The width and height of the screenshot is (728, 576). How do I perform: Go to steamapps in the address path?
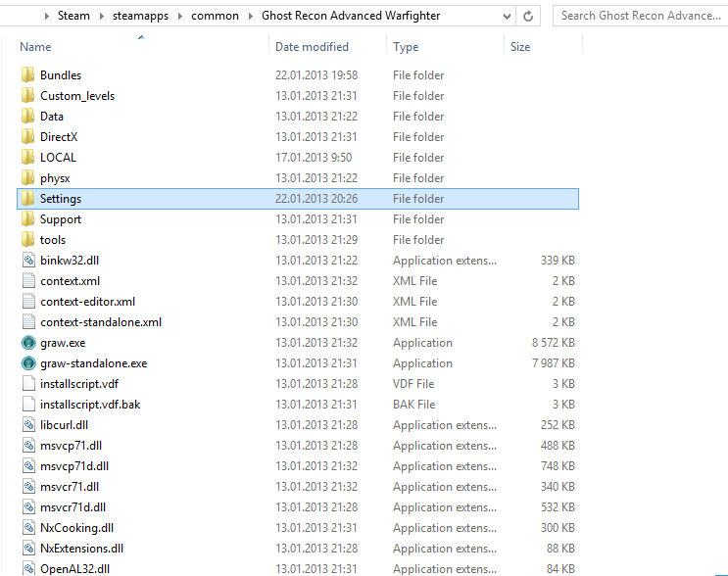click(x=140, y=16)
